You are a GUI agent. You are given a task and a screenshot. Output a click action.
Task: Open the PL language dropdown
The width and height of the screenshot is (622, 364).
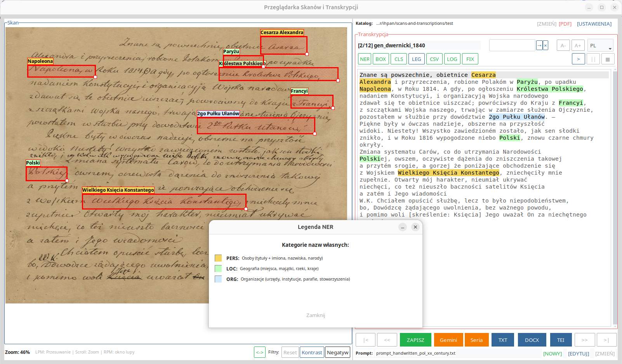point(600,45)
